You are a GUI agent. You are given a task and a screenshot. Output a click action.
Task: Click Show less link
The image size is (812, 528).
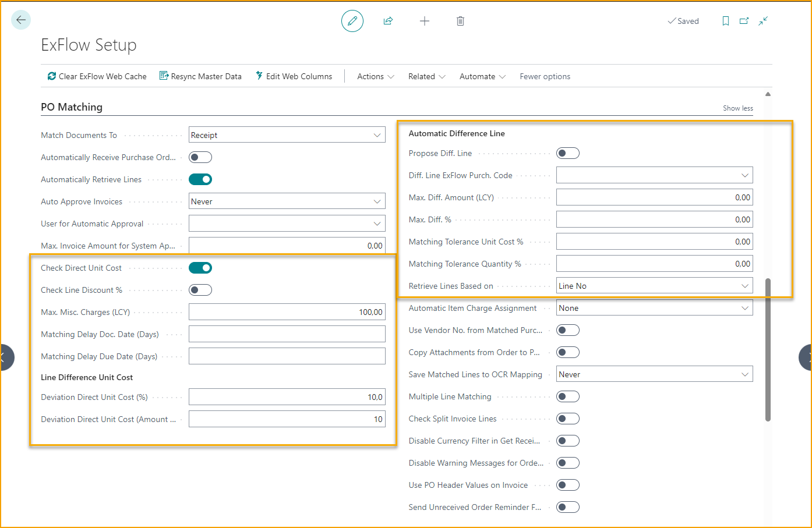point(737,108)
